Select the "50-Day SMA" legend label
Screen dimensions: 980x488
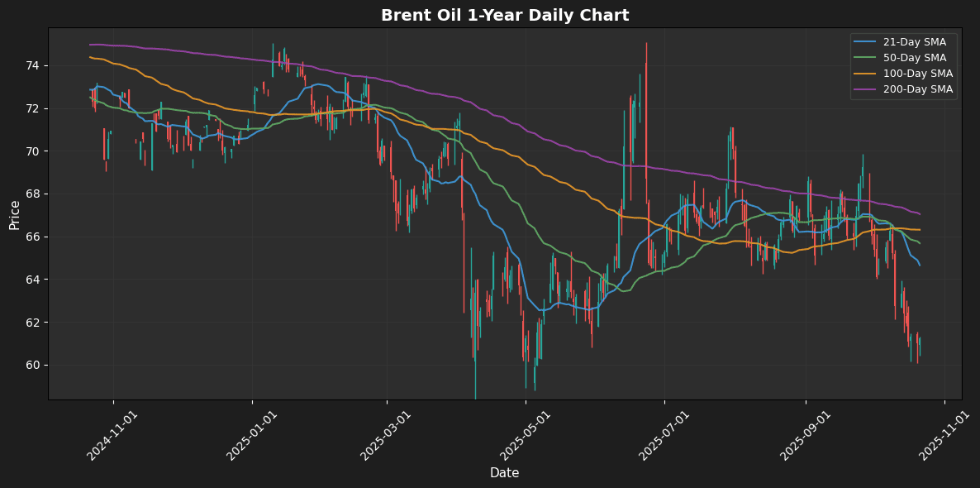(916, 58)
